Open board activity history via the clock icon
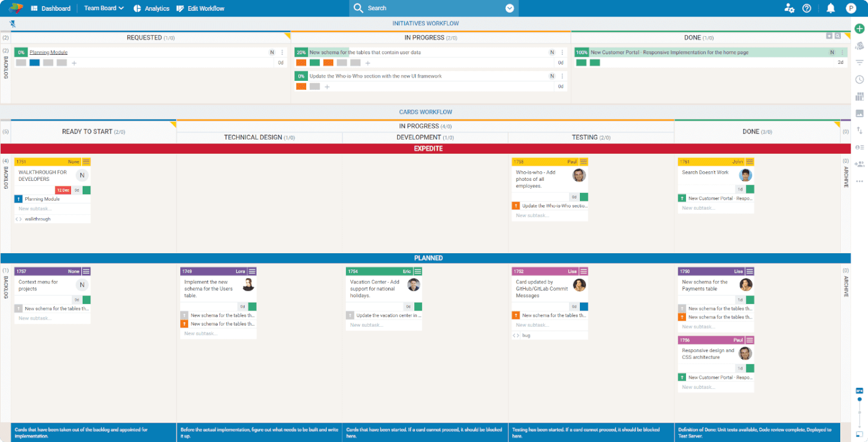 (x=859, y=79)
